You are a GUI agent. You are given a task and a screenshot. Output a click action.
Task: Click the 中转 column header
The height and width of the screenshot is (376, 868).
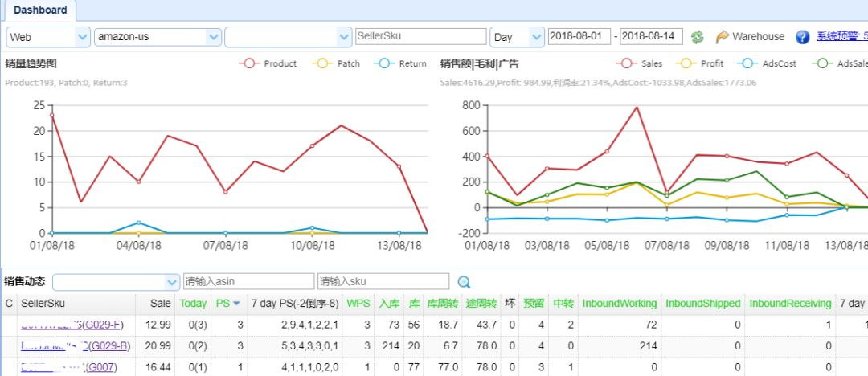563,304
